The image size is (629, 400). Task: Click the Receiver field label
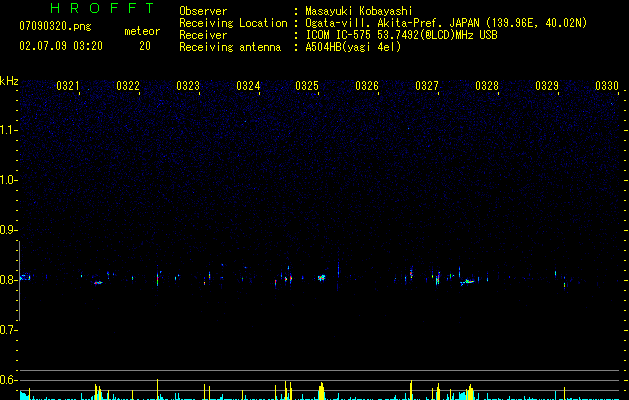pyautogui.click(x=203, y=35)
